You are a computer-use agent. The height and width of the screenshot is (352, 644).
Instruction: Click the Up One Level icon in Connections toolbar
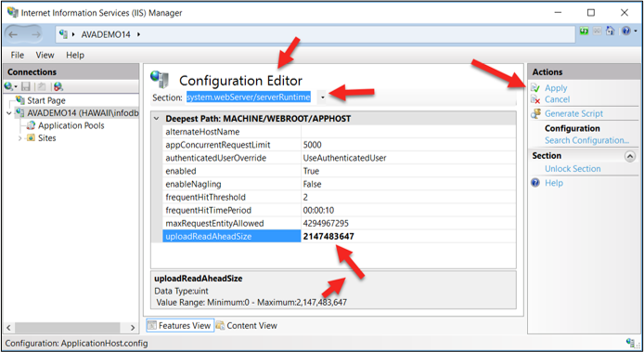[42, 86]
